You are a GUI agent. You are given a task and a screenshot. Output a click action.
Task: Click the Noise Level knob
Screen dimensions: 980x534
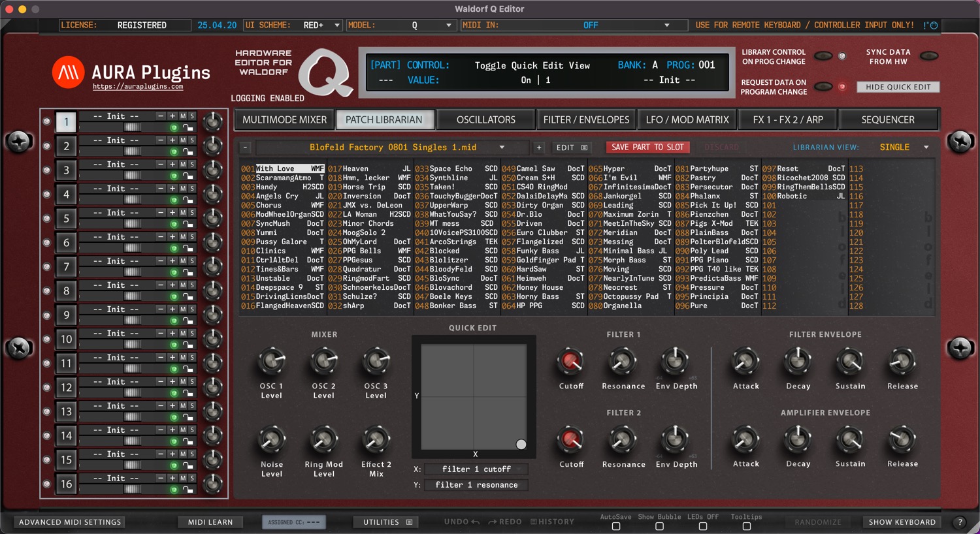coord(272,440)
